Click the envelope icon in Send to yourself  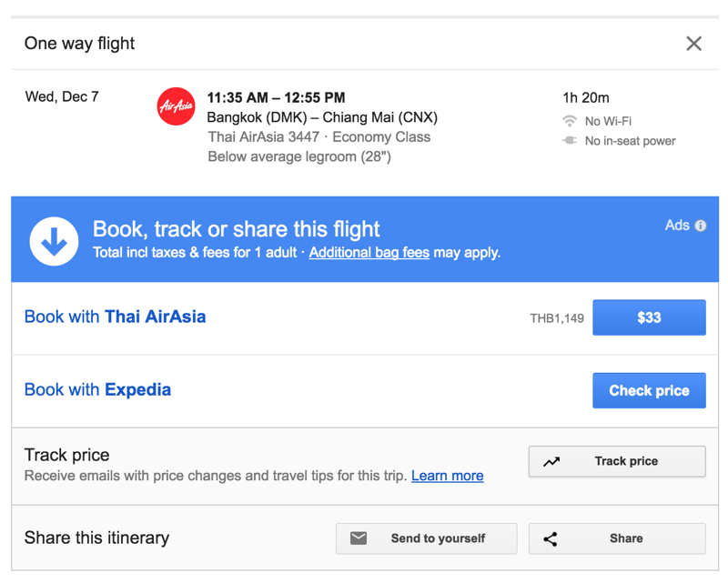359,538
